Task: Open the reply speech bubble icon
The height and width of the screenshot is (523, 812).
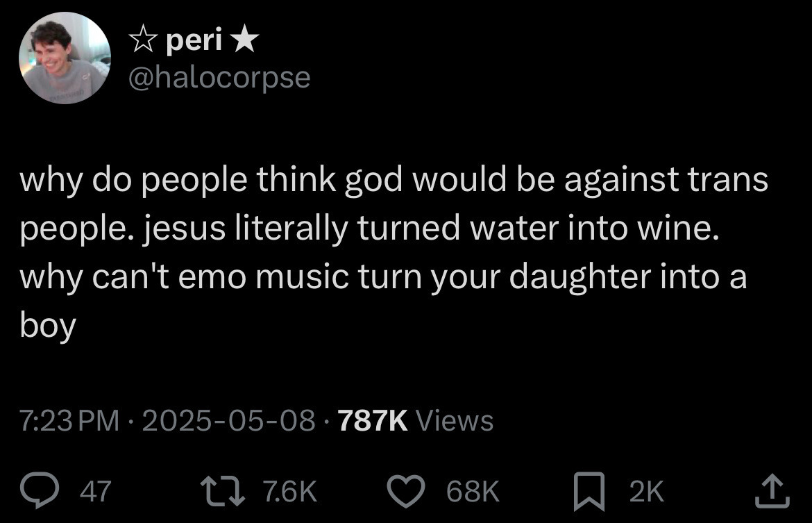Action: click(40, 491)
